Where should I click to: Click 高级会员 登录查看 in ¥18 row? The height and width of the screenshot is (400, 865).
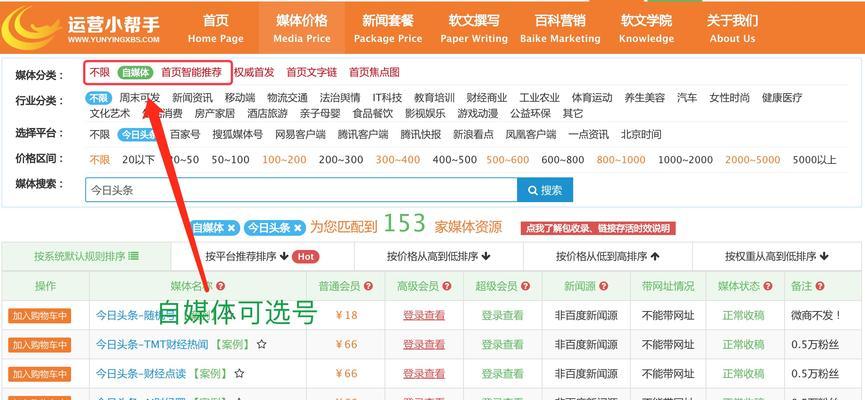[x=424, y=316]
